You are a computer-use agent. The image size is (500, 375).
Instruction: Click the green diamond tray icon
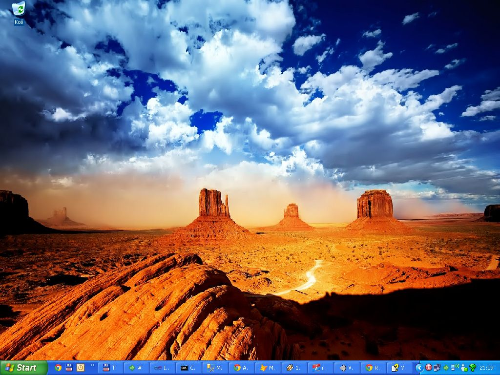[x=472, y=368]
